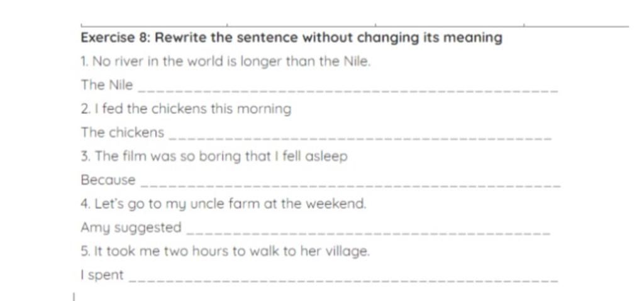Click sentence 1 about the Nile
Image resolution: width=644 pixels, height=301 pixels.
coord(226,62)
